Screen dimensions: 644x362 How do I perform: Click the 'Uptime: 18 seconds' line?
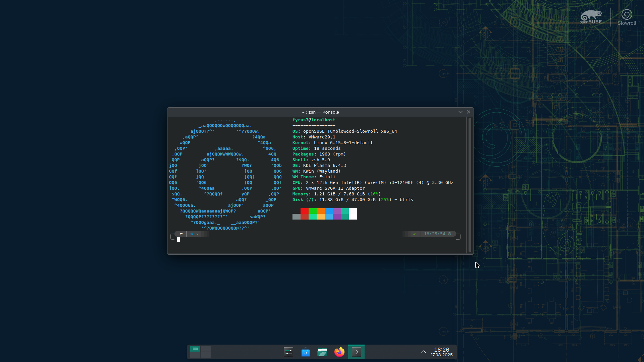click(317, 148)
